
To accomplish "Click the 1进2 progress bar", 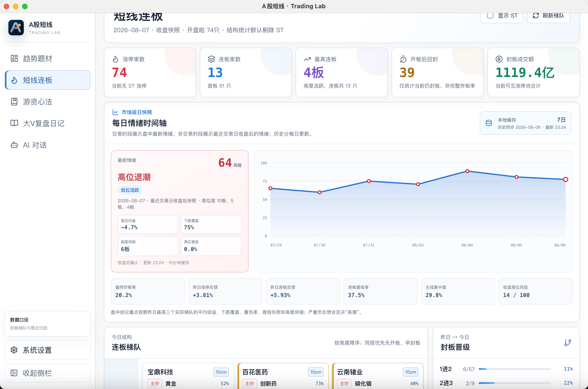I will click(515, 369).
